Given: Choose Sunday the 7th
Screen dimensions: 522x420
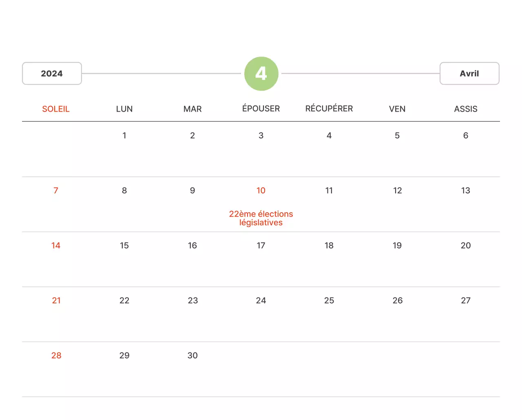Looking at the screenshot, I should (56, 190).
